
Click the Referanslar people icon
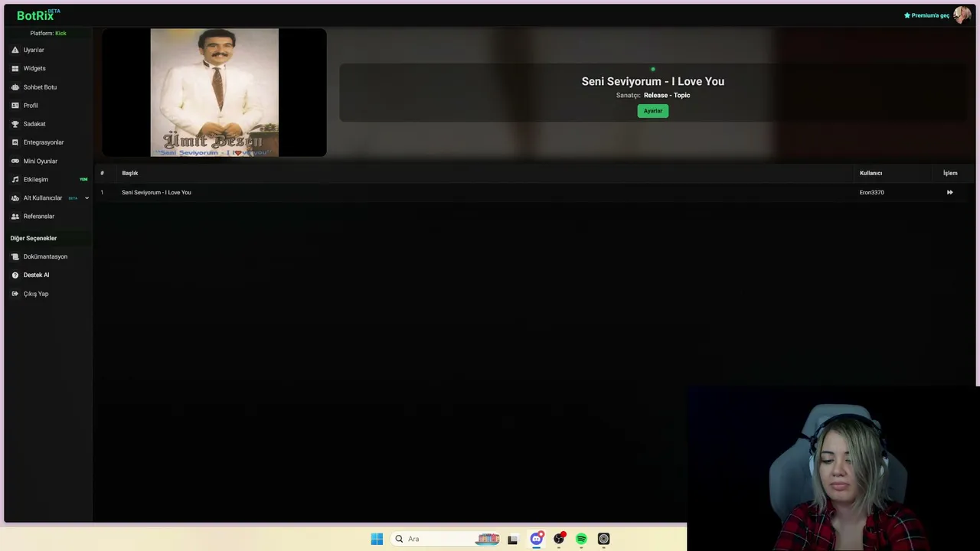click(x=15, y=217)
